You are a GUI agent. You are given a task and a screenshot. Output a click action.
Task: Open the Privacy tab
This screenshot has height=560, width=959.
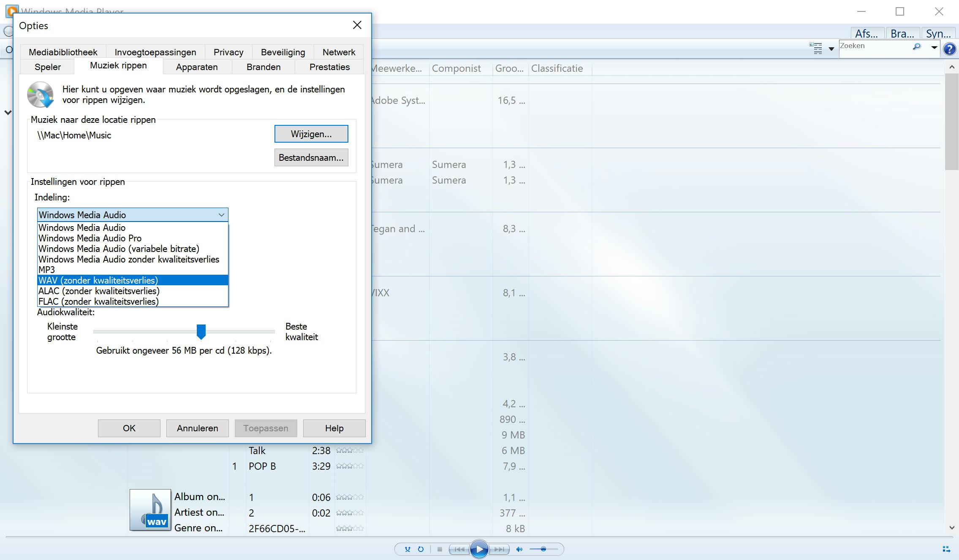pos(228,52)
